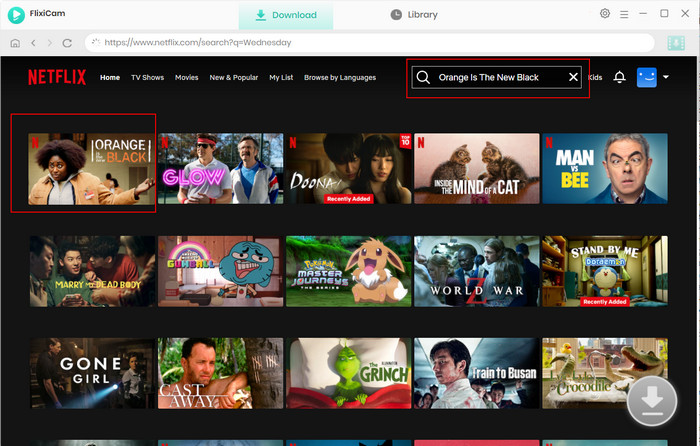Open Orange Is the New Black thumbnail

[92, 169]
